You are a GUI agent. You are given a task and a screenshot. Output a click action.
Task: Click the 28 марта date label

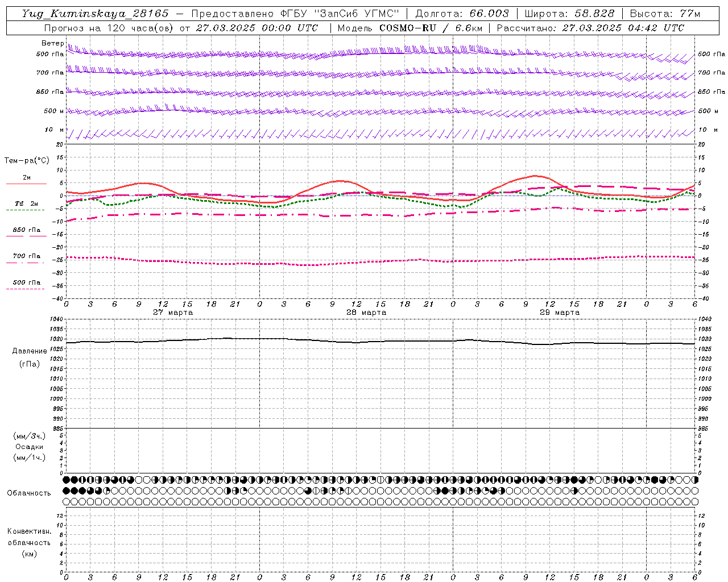click(x=366, y=312)
